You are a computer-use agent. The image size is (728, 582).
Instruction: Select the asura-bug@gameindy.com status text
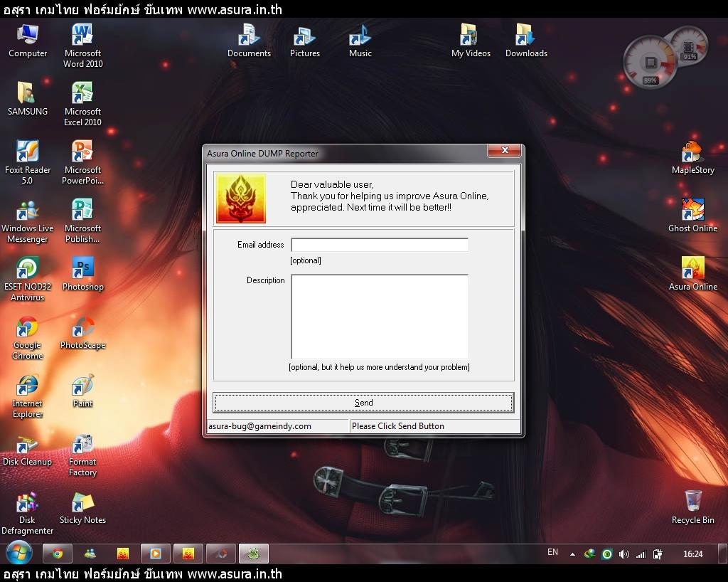pos(259,426)
